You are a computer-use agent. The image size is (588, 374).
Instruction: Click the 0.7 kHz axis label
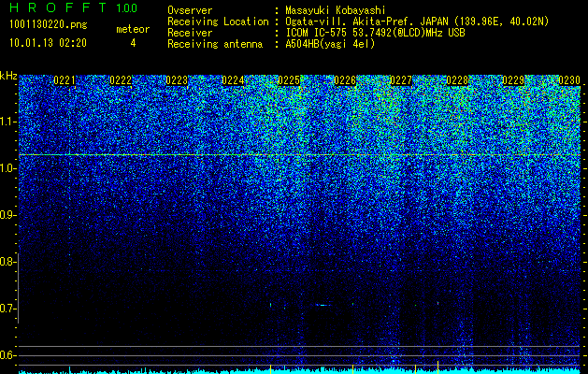[7, 309]
